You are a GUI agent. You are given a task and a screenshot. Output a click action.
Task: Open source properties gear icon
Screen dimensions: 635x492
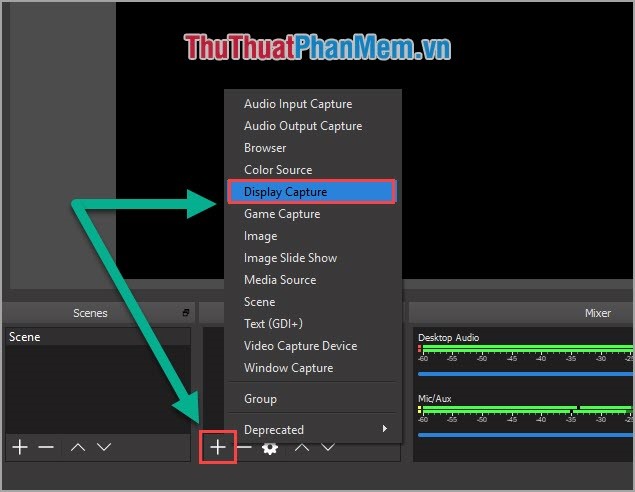pyautogui.click(x=270, y=448)
